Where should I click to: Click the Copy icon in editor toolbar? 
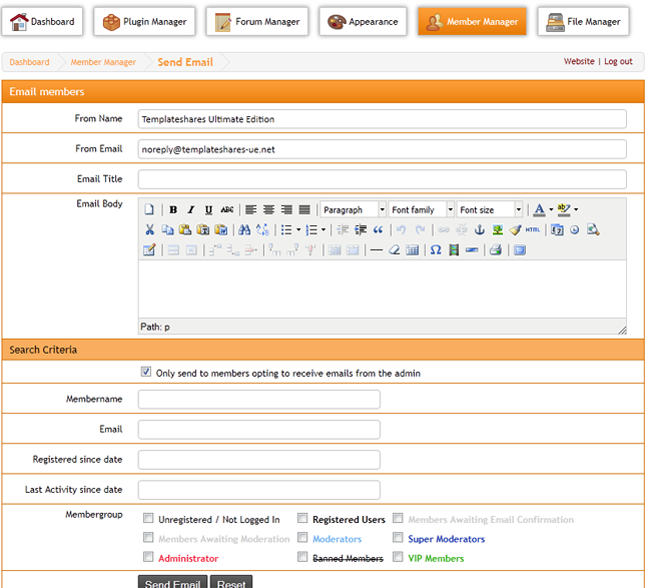tap(167, 229)
